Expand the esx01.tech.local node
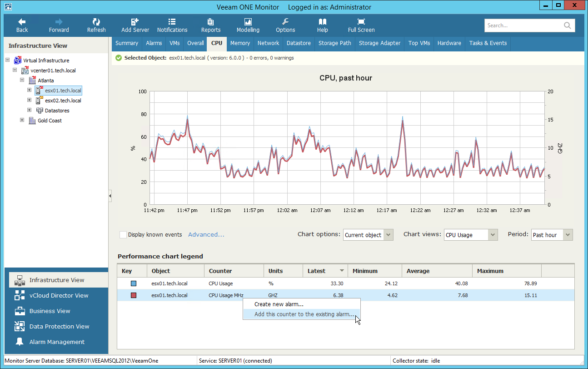The height and width of the screenshot is (369, 588). [30, 90]
